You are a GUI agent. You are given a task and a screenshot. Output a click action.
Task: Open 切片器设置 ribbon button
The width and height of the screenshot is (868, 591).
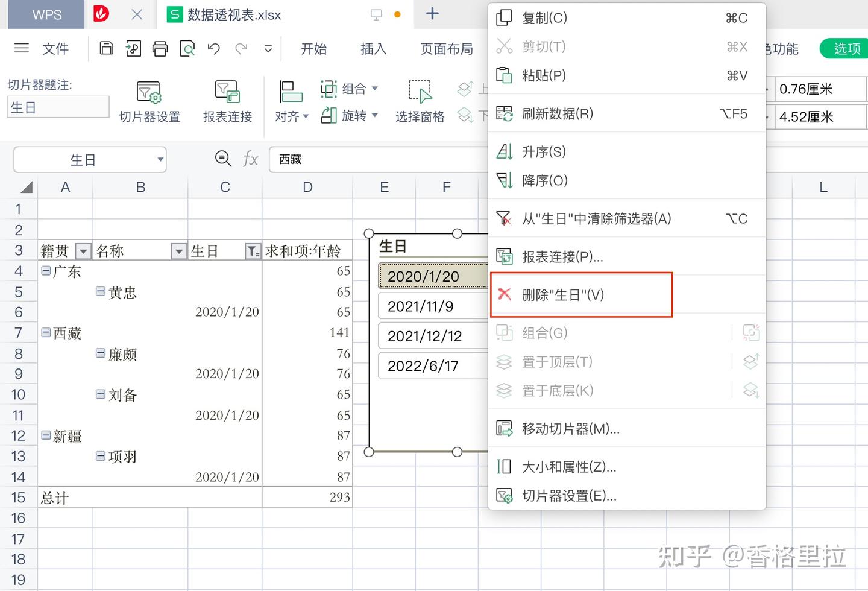click(149, 101)
